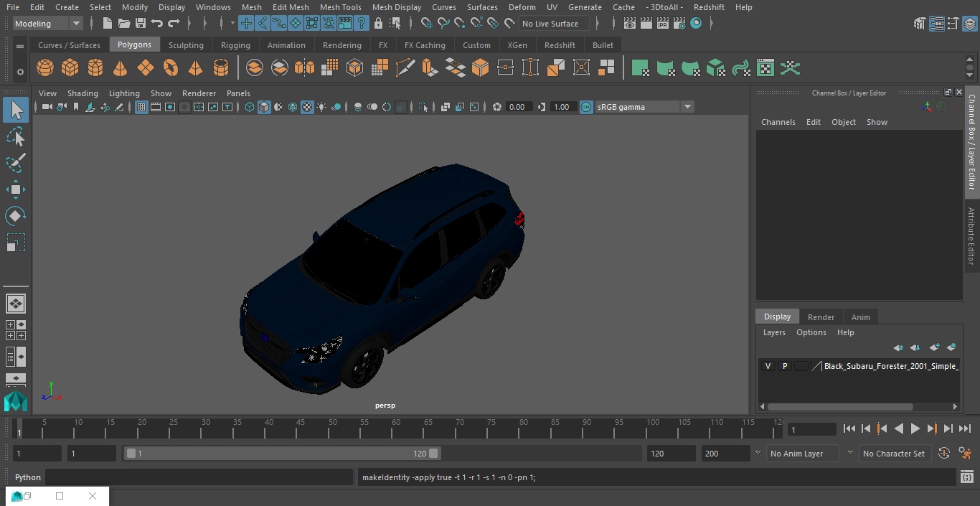Image resolution: width=980 pixels, height=506 pixels.
Task: Switch to the Sculpting shelf tab
Action: pos(186,45)
